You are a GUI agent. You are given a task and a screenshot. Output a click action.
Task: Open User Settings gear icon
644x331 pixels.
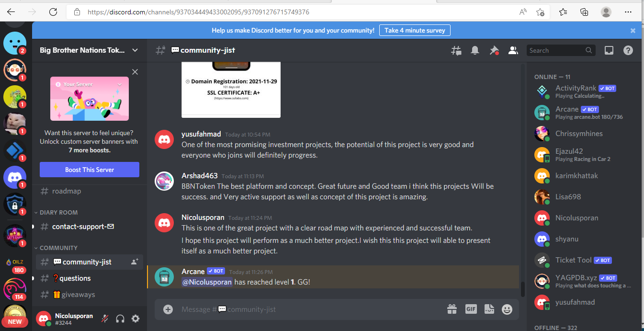point(136,319)
